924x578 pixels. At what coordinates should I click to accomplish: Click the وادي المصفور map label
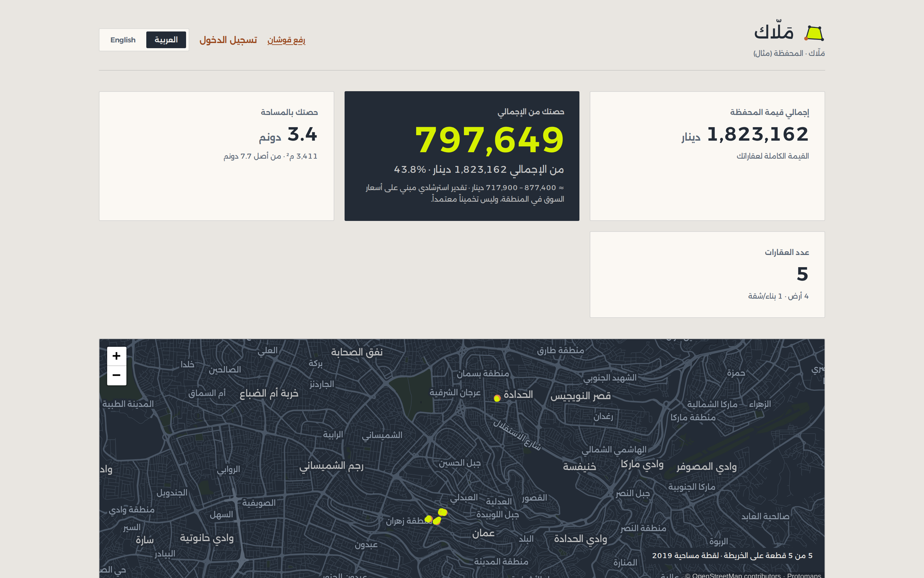tap(707, 467)
